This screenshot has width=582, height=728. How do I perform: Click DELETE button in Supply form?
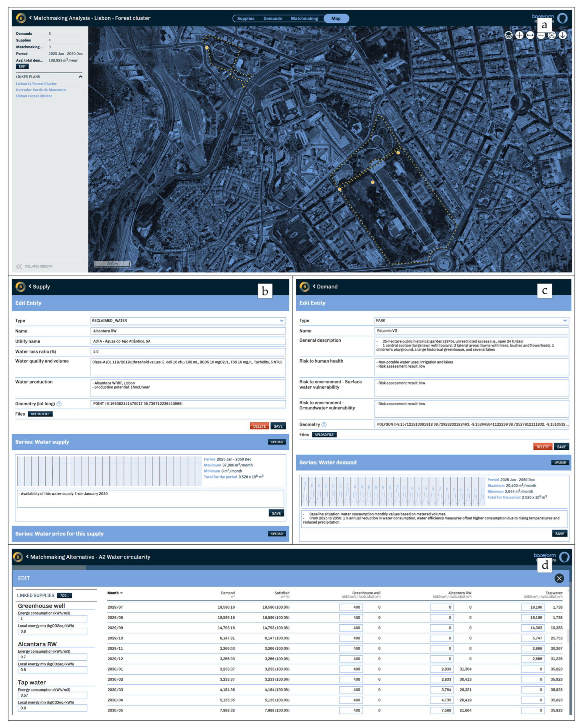pos(259,426)
